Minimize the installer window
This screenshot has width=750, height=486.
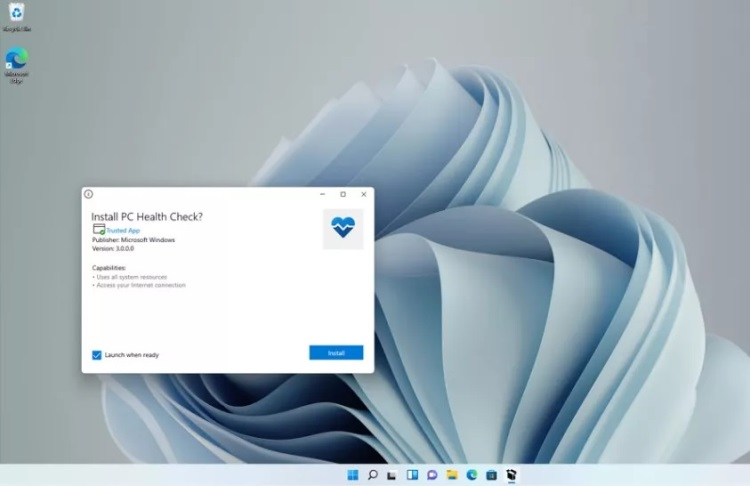[x=322, y=194]
